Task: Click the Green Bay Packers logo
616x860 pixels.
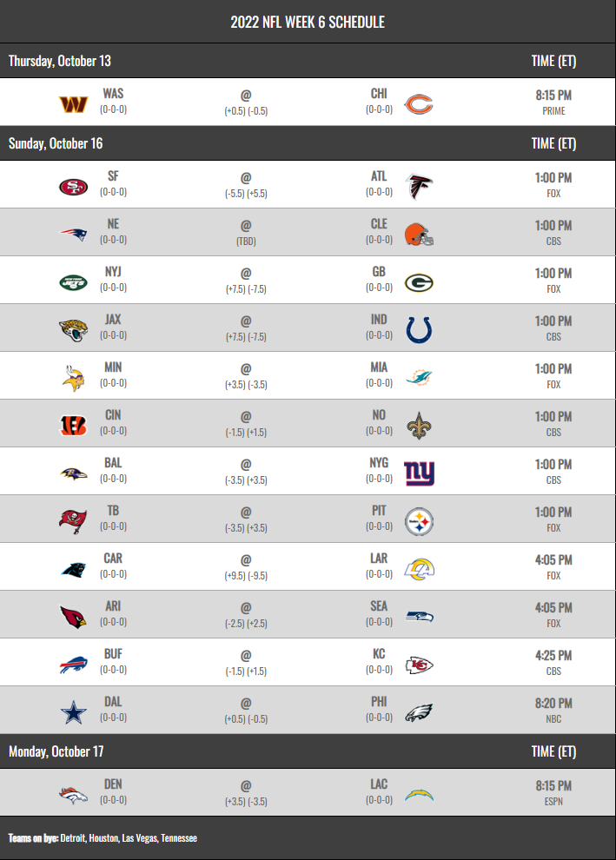Action: click(419, 282)
